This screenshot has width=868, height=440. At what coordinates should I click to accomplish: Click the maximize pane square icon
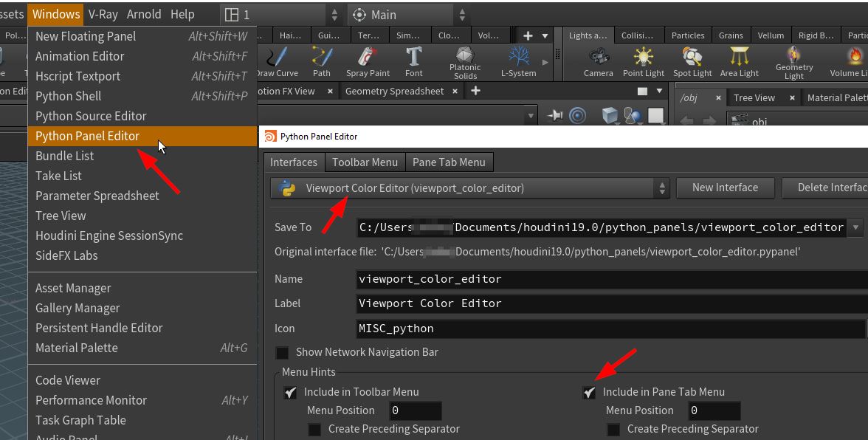(642, 92)
